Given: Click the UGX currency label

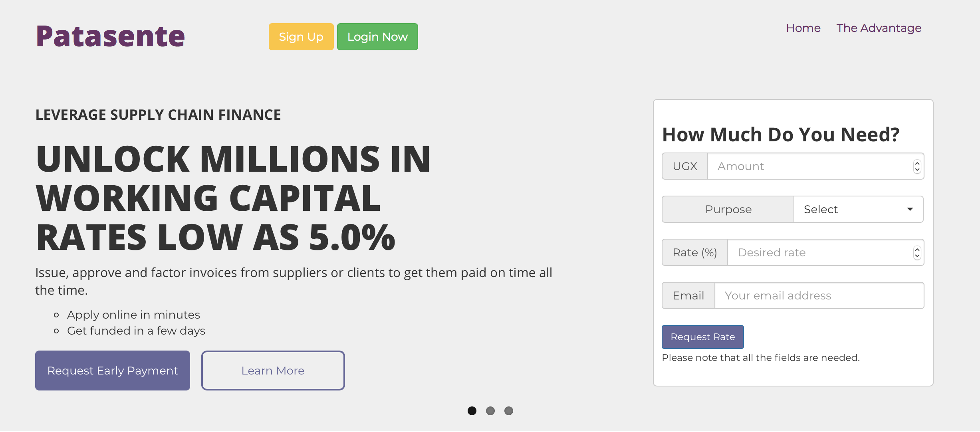Looking at the screenshot, I should [x=685, y=166].
